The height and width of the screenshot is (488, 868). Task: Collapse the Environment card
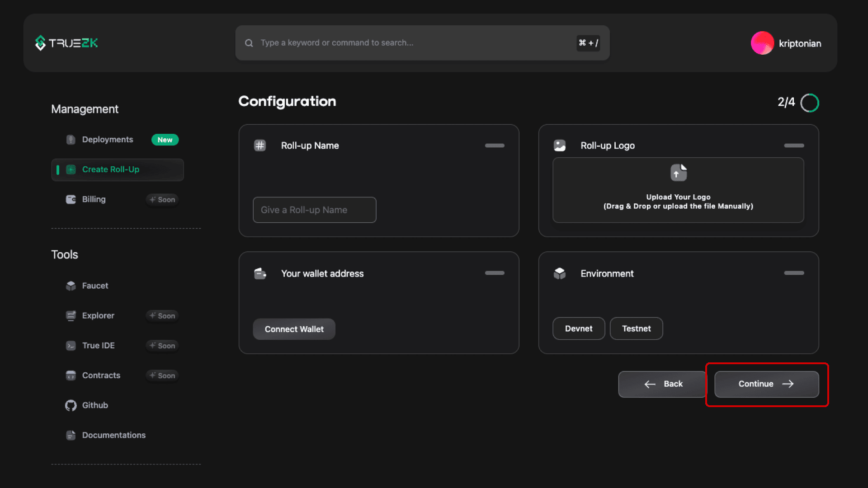point(794,273)
